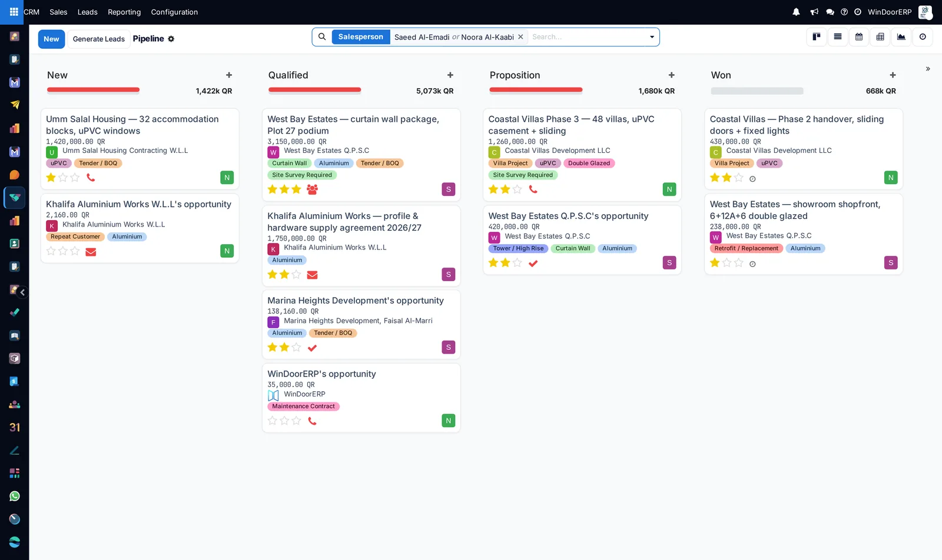Click checkmark activity on Marina Heights card
This screenshot has width=942, height=560.
point(313,348)
